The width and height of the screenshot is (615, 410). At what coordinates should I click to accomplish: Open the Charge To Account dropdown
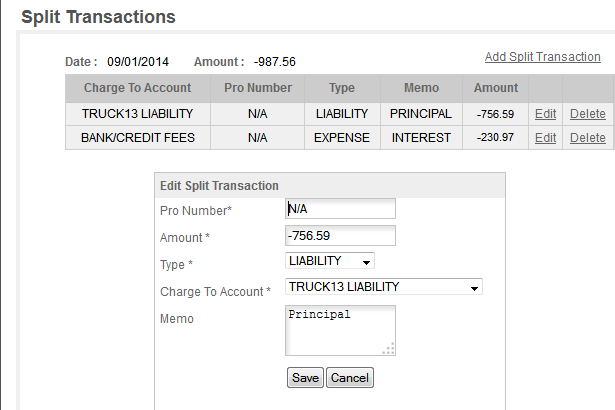384,287
